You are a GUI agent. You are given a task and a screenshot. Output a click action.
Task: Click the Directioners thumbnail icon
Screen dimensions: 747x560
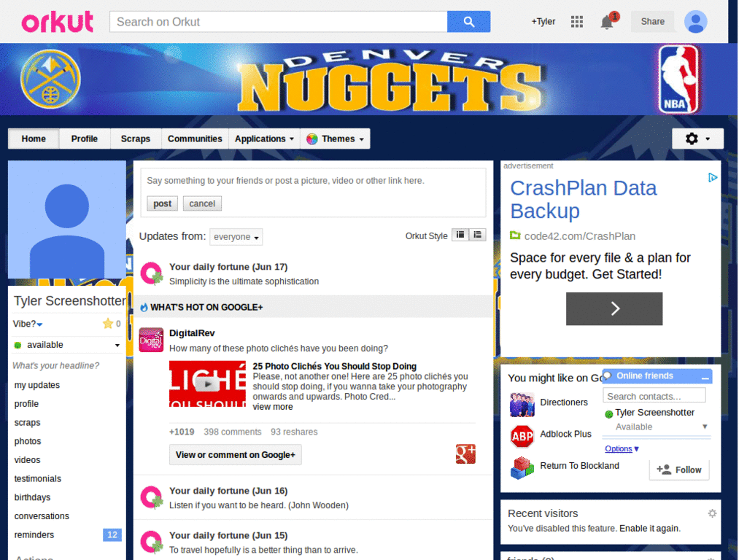click(522, 404)
